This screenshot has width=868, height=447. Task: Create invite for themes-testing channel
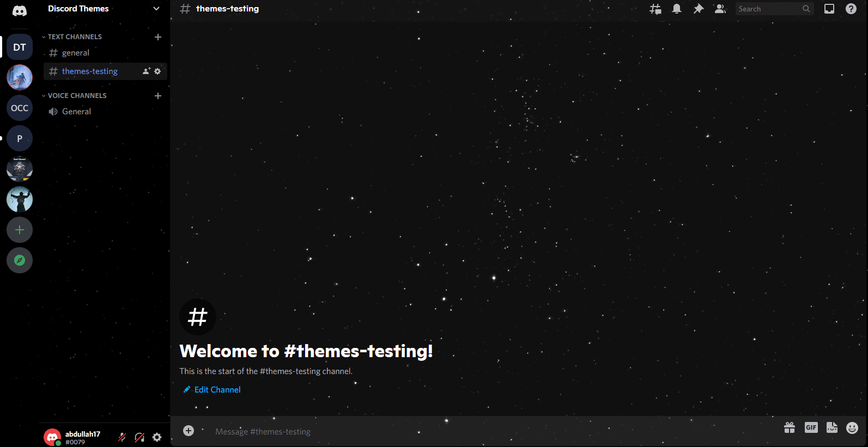coord(146,71)
